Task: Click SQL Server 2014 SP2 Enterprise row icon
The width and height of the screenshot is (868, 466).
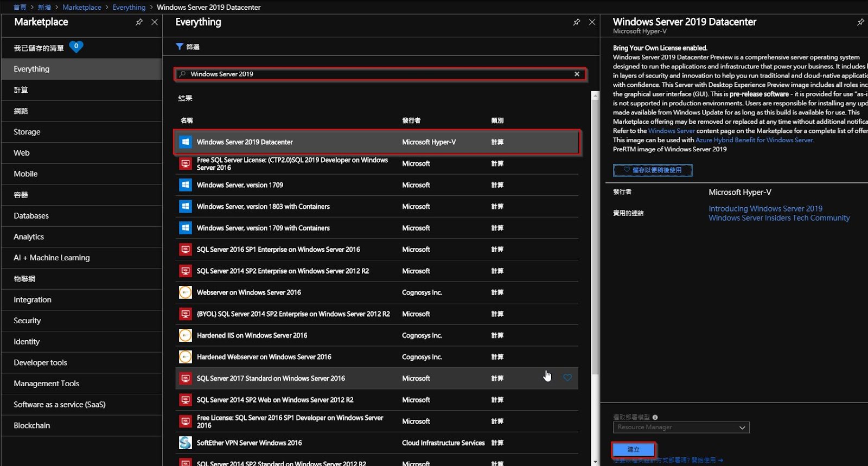Action: point(186,271)
